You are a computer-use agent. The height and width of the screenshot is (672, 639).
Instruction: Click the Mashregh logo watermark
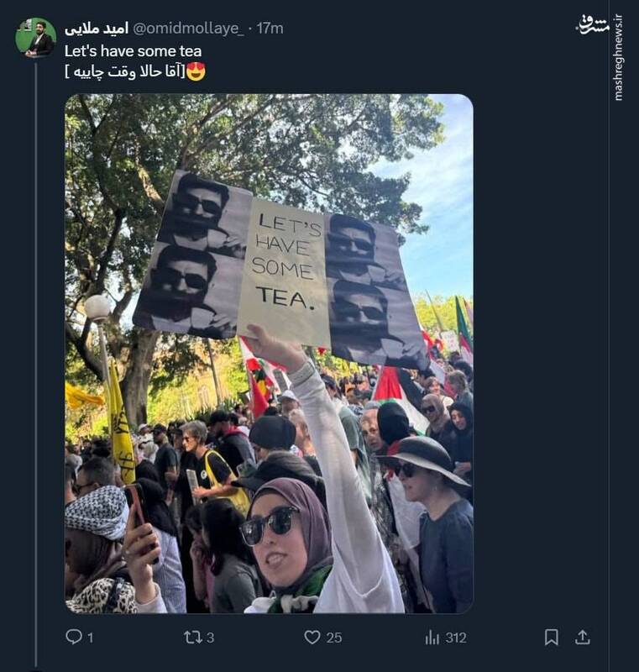coord(592,25)
